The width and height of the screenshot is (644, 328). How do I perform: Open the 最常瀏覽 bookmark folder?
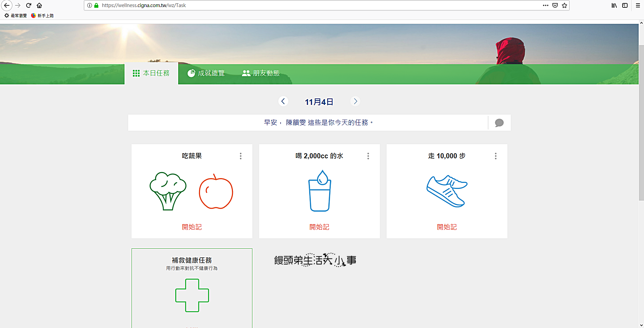click(x=15, y=15)
